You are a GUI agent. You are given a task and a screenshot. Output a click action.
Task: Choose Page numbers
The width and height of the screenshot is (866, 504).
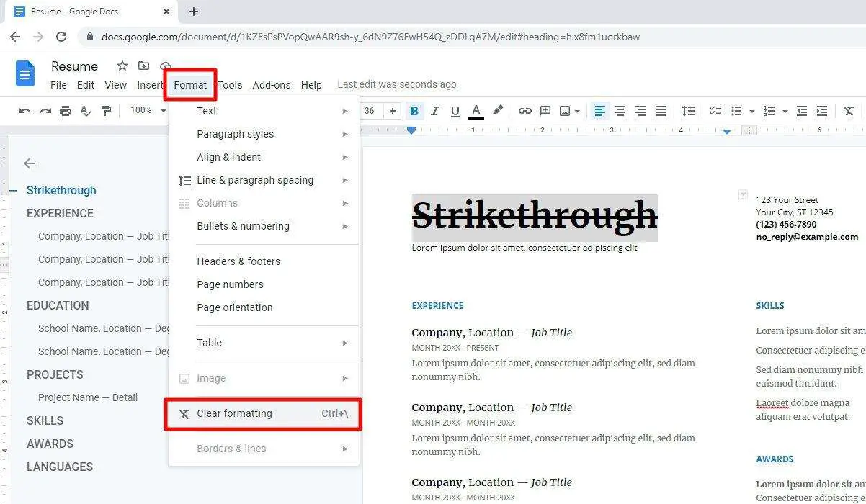pos(264,284)
